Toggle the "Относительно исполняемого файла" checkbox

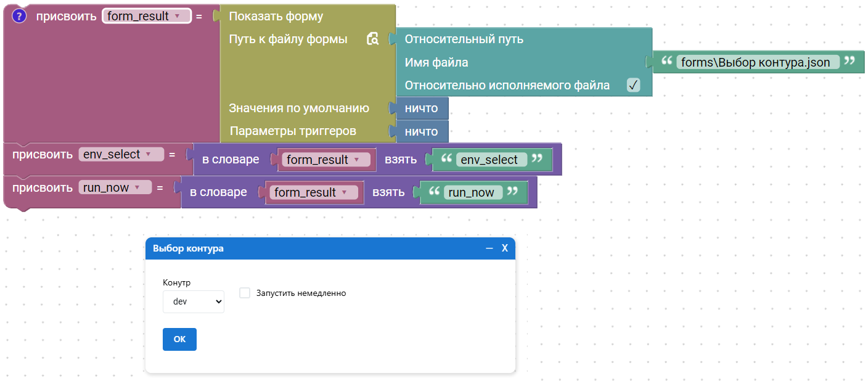tap(633, 86)
